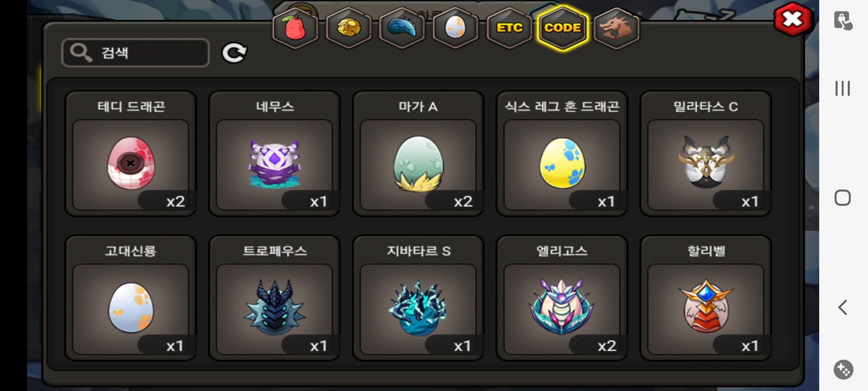
Task: Select the 테디 드래곤 egg
Action: coord(131,154)
